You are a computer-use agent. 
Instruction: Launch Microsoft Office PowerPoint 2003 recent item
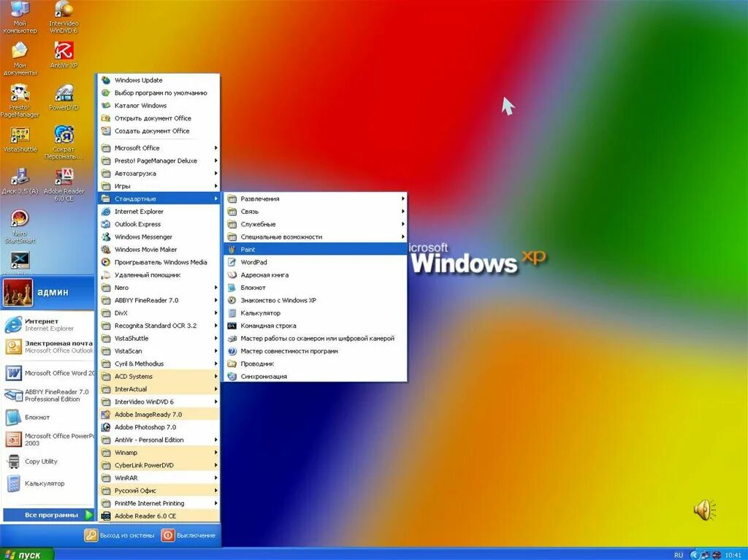click(47, 440)
